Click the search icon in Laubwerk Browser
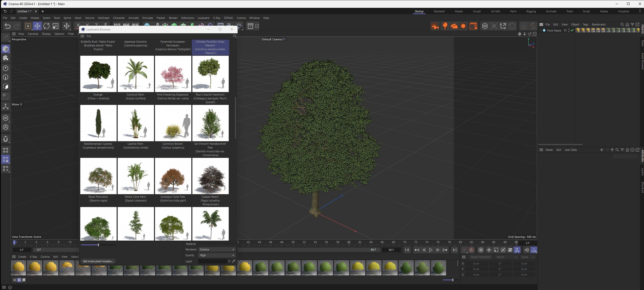Viewport: 644px width, 290px height. click(x=235, y=36)
